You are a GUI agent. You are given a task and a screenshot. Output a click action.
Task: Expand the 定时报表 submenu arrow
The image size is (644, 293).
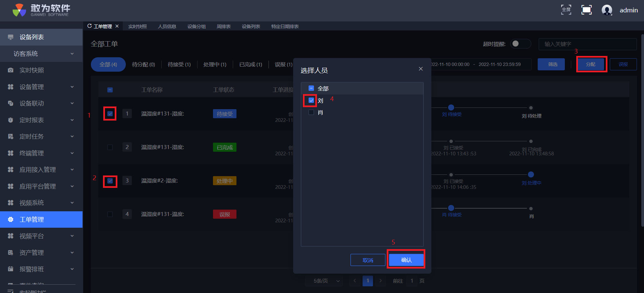click(72, 120)
